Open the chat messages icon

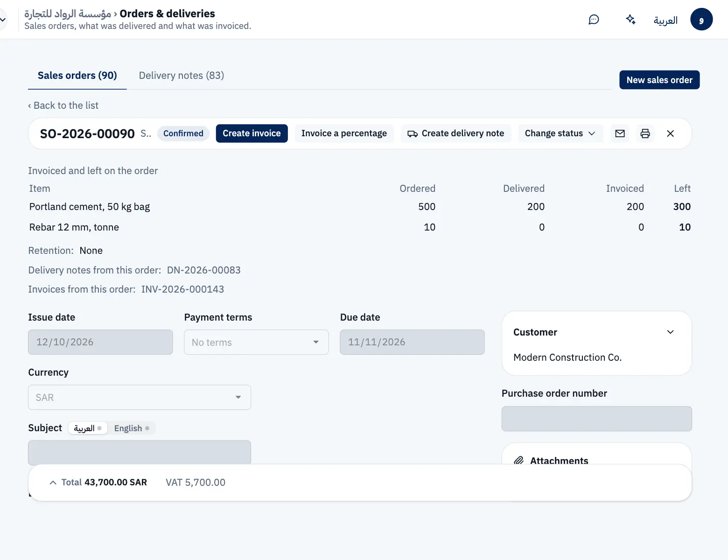[594, 20]
